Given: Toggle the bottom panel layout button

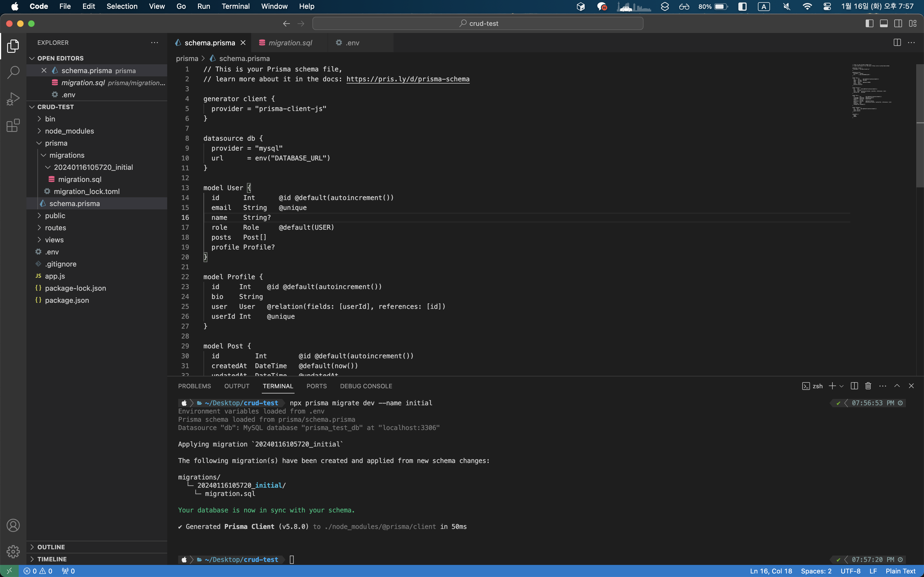Looking at the screenshot, I should coord(884,24).
